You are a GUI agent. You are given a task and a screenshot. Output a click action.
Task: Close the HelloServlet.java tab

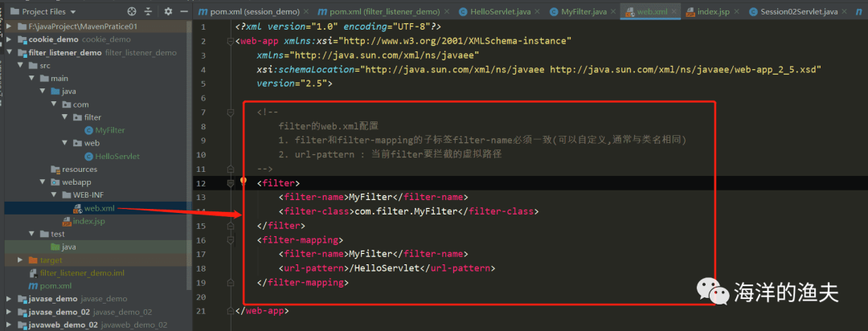[536, 12]
